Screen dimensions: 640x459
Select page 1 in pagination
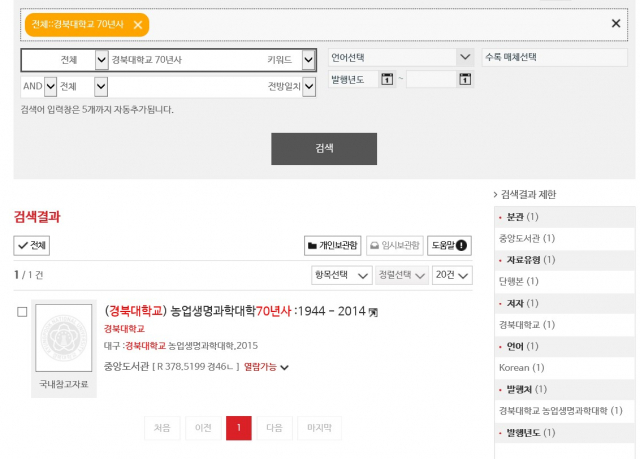click(239, 428)
